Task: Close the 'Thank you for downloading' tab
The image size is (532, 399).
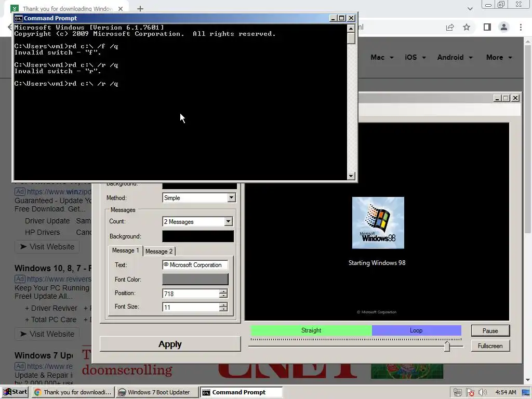Action: pyautogui.click(x=121, y=9)
